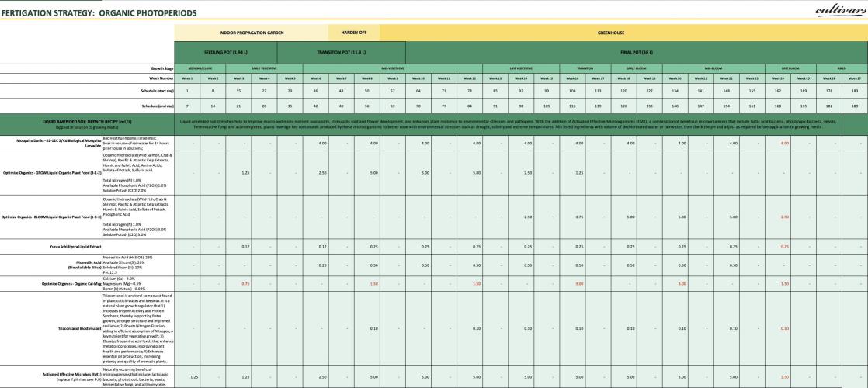Select the 'Week 6' column header

coord(315,78)
